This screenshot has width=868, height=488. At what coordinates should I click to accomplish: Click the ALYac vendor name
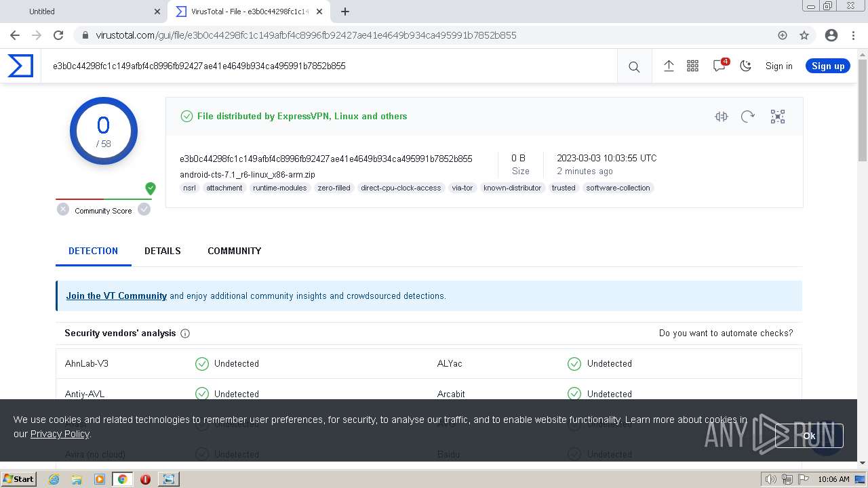pos(450,363)
